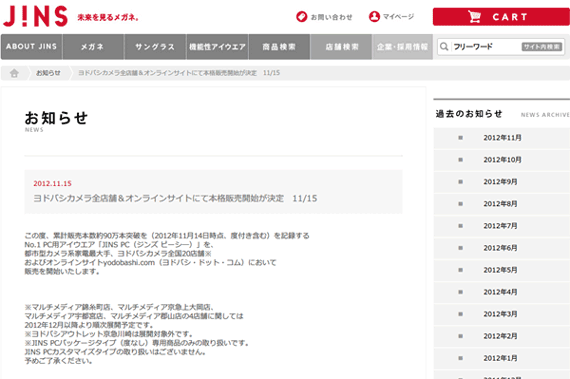The image size is (570, 379).
Task: Open the お問い合わせ contact icon link
Action: (x=324, y=17)
